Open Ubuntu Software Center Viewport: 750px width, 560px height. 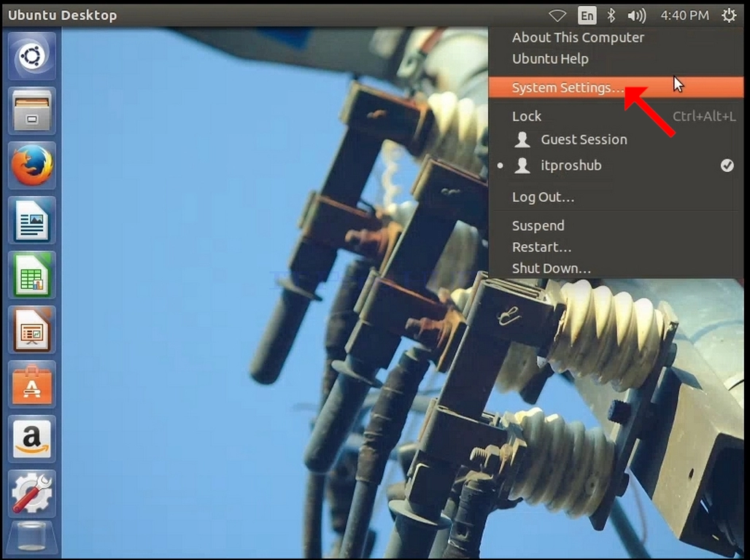point(31,384)
